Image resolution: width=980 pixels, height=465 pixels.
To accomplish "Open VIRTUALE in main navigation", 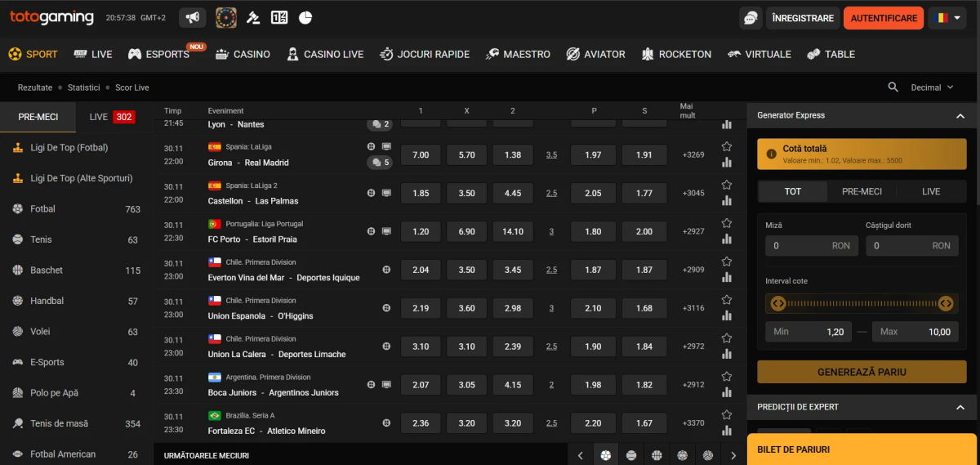I will pos(759,54).
